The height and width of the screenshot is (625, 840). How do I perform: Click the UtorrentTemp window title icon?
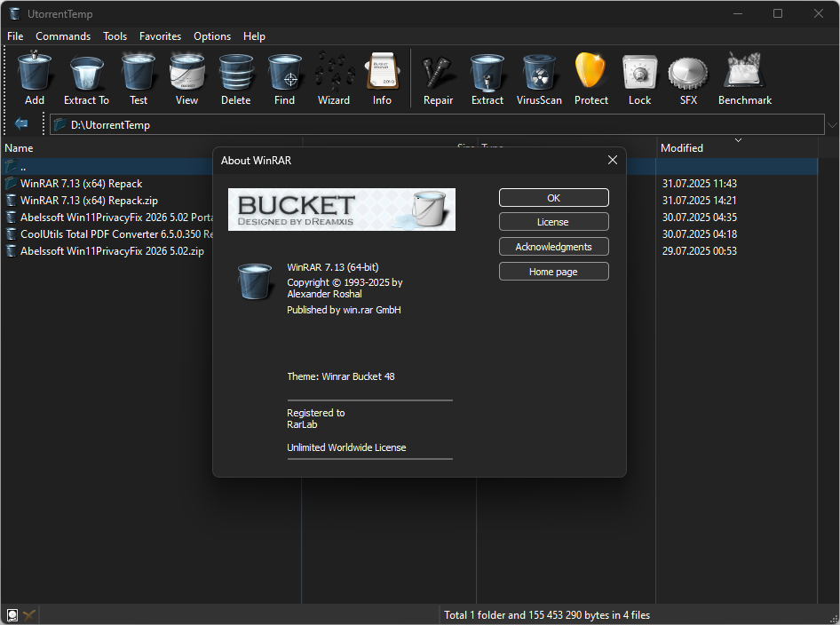tap(14, 14)
